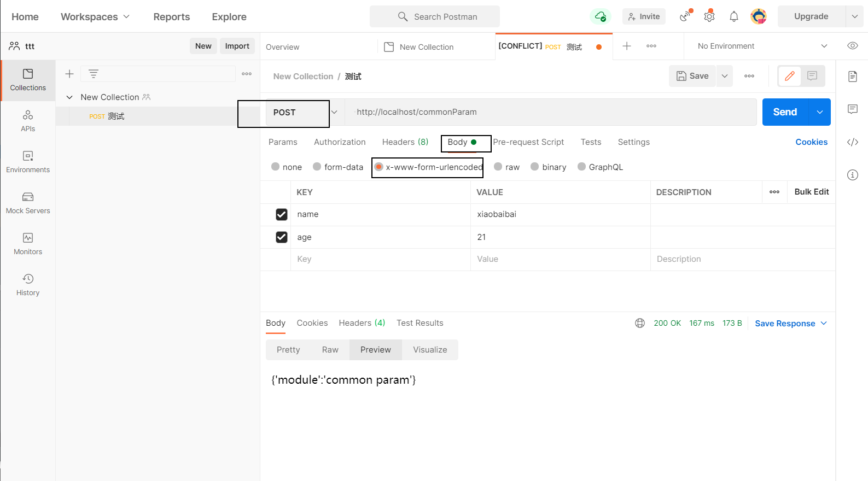Viewport: 868px width, 481px height.
Task: Open the Collections sidebar panel
Action: tap(28, 80)
